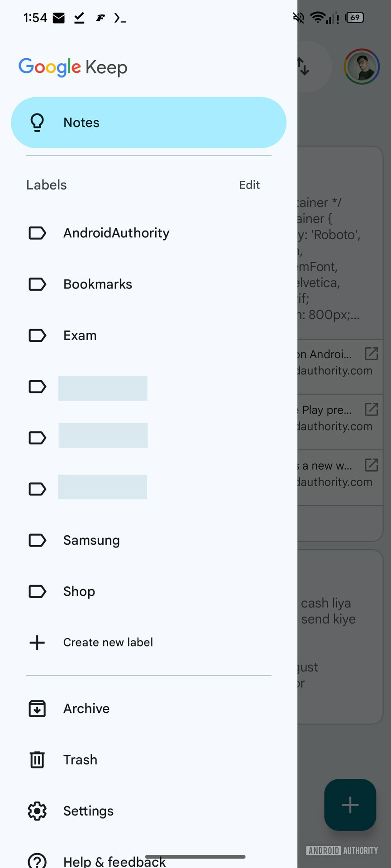Tap the teal new note button
Viewport: 391px width, 868px height.
tap(349, 805)
